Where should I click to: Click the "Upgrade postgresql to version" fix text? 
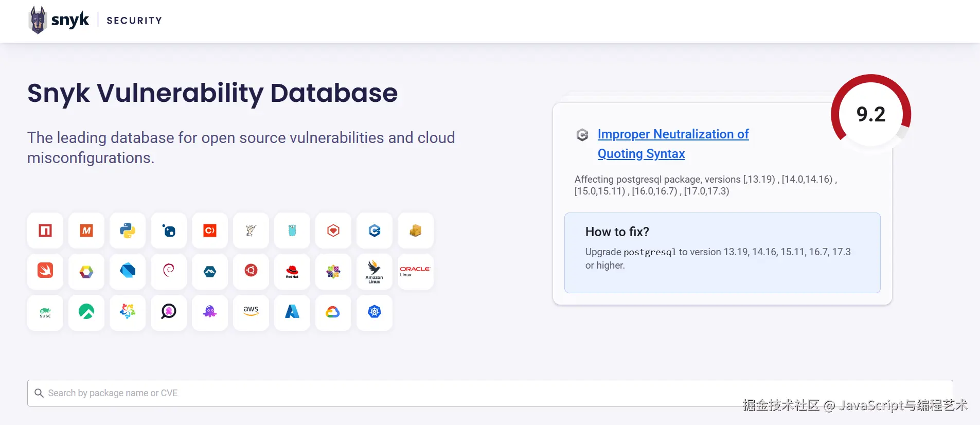pyautogui.click(x=718, y=258)
